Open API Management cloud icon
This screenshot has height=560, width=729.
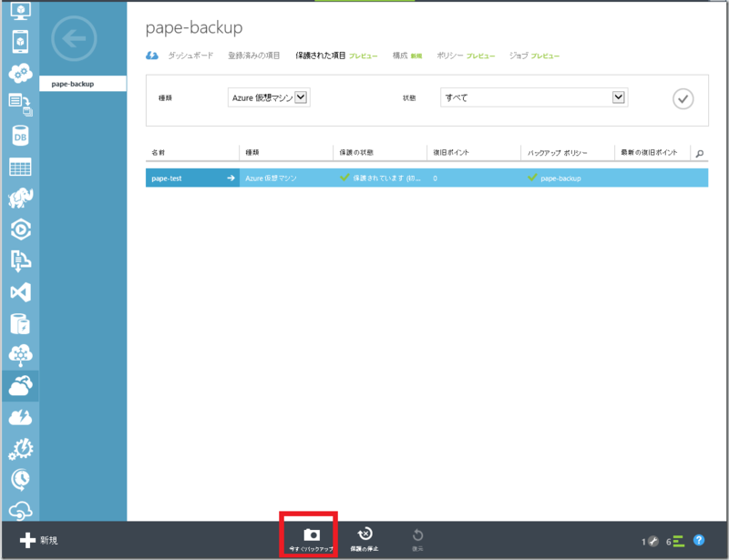tap(20, 510)
